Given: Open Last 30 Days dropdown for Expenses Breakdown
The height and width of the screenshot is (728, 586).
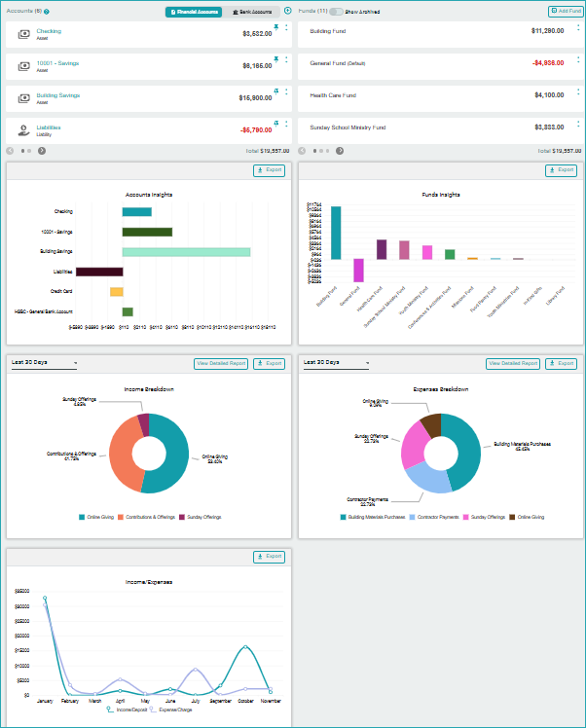Looking at the screenshot, I should pyautogui.click(x=337, y=363).
